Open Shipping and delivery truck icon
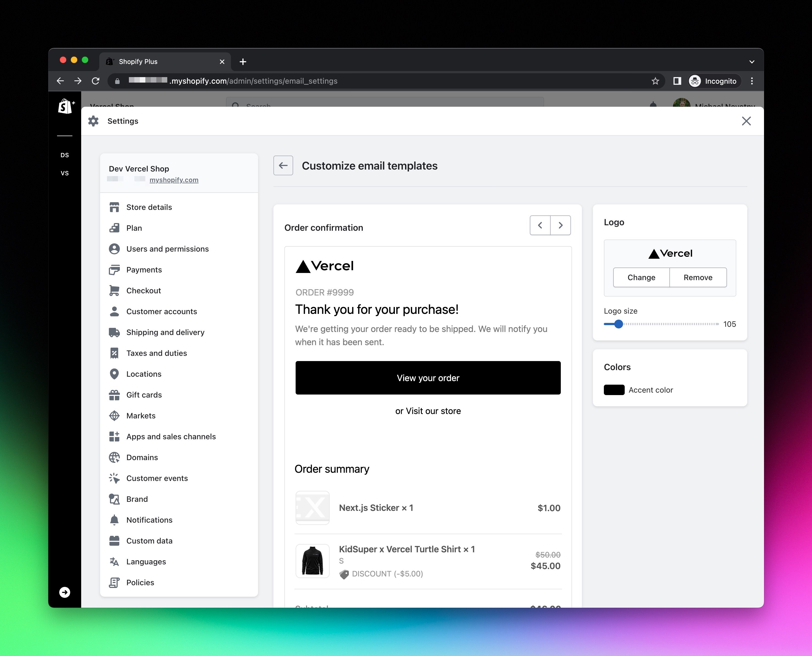 [x=114, y=332]
